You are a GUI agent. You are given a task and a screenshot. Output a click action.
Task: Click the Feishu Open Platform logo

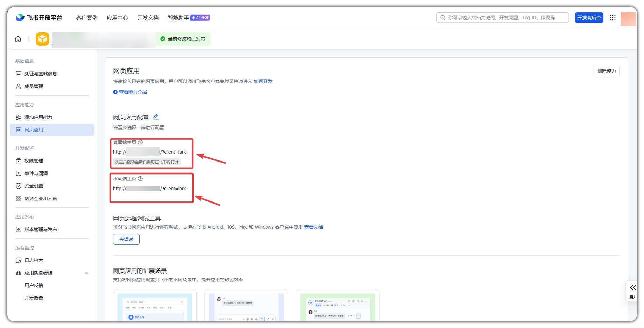[39, 18]
